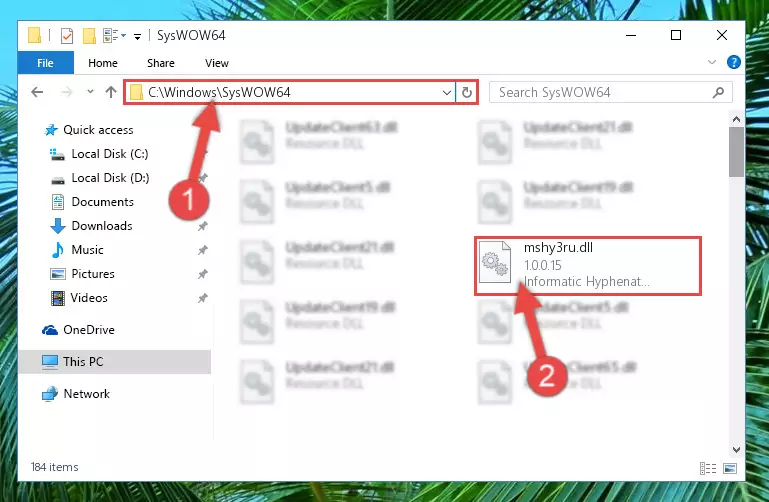Viewport: 769px width, 502px height.
Task: Click the Pictures image icon in sidebar
Action: pos(58,274)
